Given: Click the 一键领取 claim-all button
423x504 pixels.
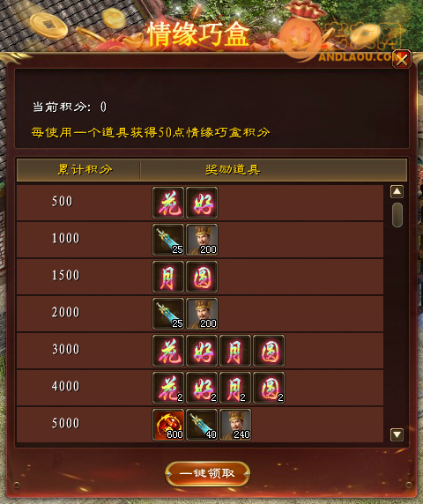Looking at the screenshot, I should pos(208,473).
